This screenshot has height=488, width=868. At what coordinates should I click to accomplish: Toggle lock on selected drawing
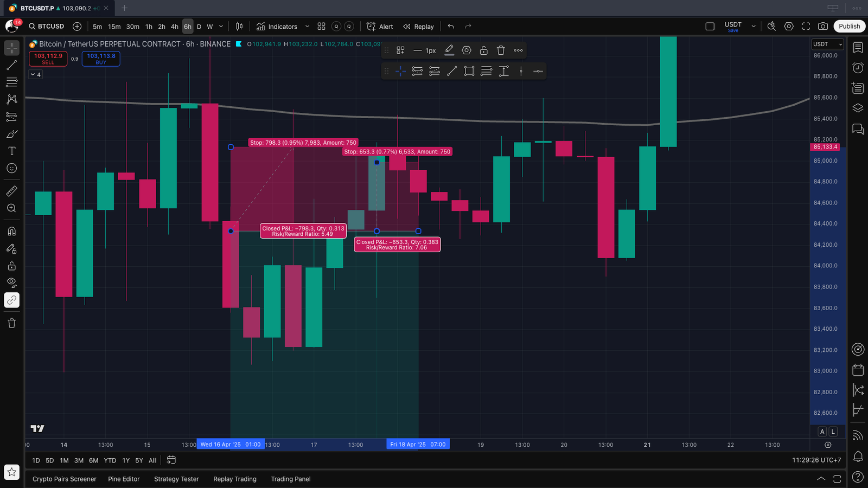click(x=483, y=50)
